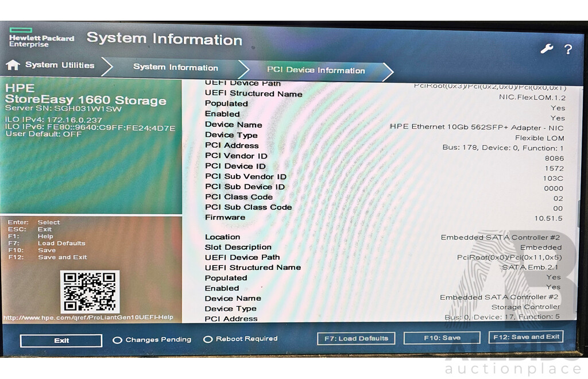Image resolution: width=588 pixels, height=379 pixels.
Task: Click the F12: Save and Exit key hint
Action: click(47, 257)
